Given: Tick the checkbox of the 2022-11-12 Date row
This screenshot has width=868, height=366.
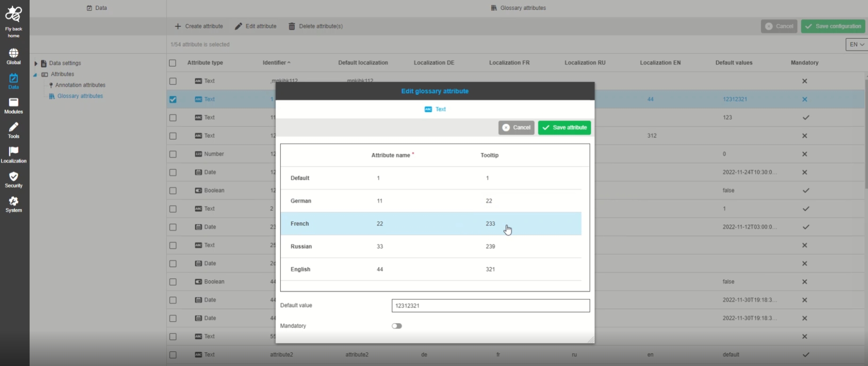Looking at the screenshot, I should (173, 227).
